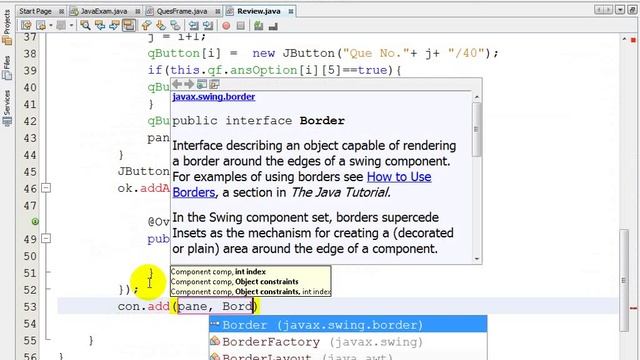Open the Forward history dropdown arrow

[71, 26]
